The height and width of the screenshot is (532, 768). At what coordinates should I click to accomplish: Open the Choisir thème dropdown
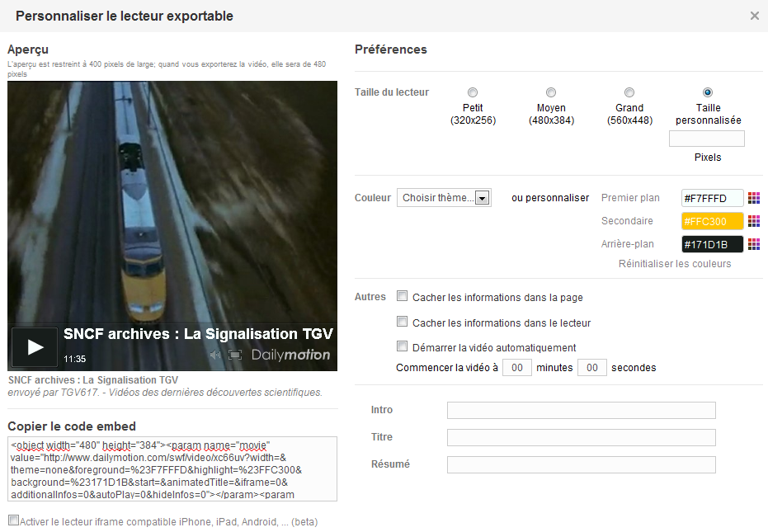[x=444, y=197]
